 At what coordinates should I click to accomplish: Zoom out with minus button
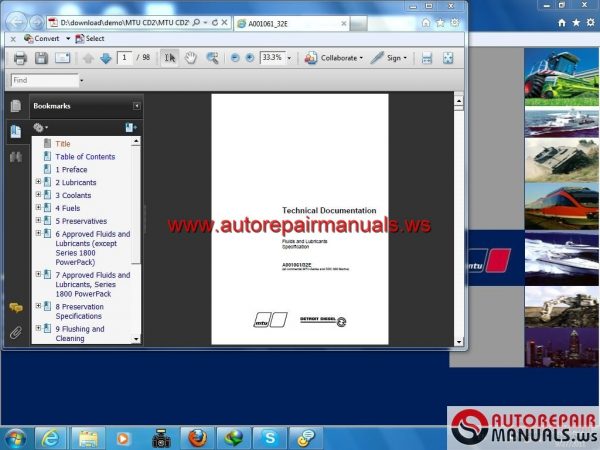pos(235,58)
